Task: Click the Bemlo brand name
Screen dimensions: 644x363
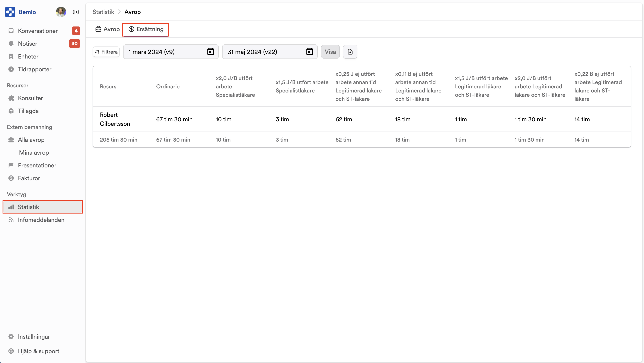Action: (27, 12)
